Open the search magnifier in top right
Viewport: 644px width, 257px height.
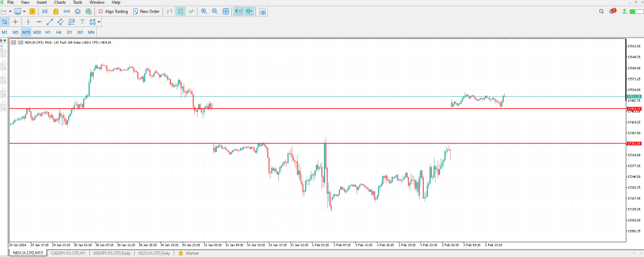pos(601,11)
